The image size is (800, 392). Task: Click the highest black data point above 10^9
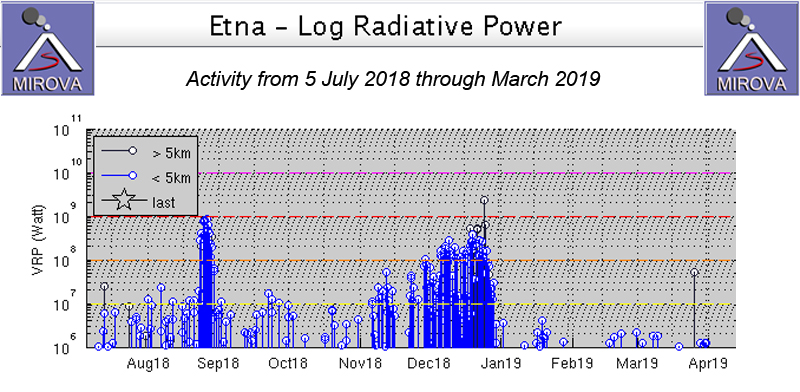(484, 200)
